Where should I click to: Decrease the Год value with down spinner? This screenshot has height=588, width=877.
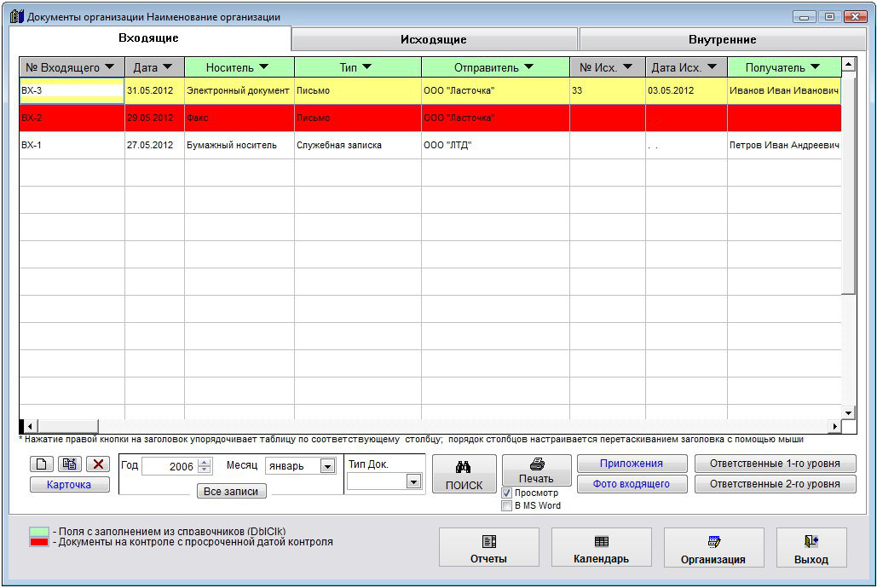coord(205,470)
